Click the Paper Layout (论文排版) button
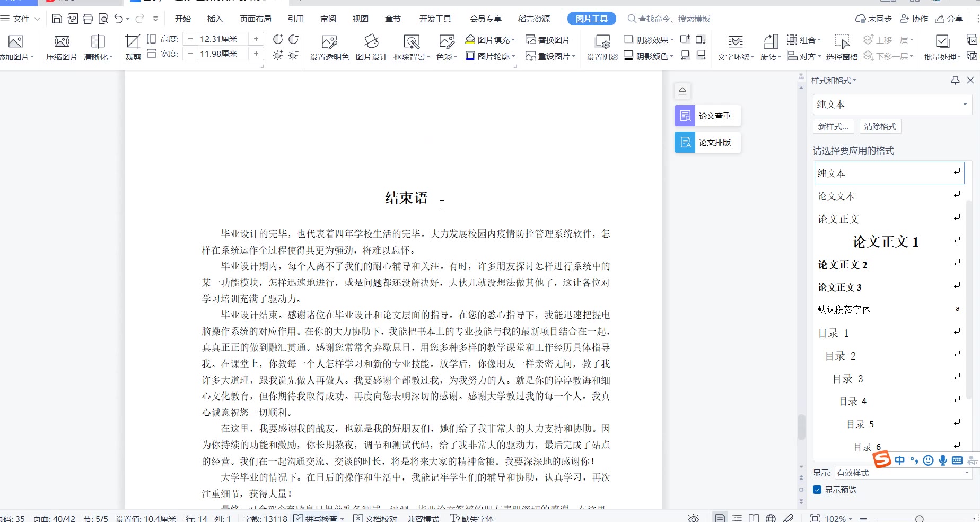This screenshot has height=522, width=980. (707, 142)
